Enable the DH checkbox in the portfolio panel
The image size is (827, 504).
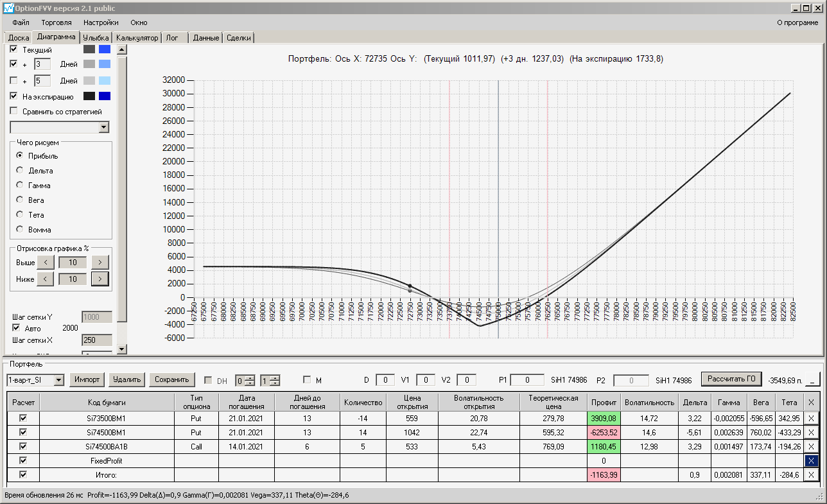pyautogui.click(x=208, y=381)
